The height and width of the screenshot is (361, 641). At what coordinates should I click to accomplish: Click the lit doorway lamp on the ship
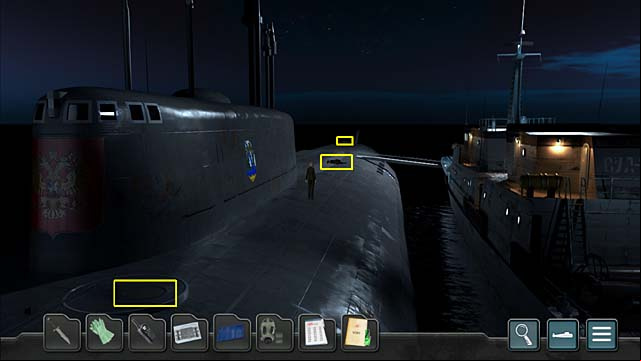point(558,146)
